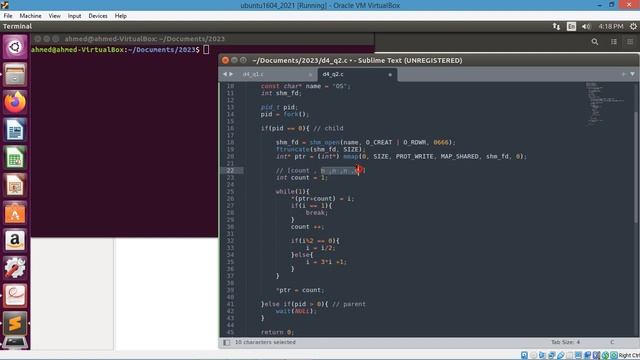
Task: Open the VirtualBox View menu
Action: coord(54,16)
